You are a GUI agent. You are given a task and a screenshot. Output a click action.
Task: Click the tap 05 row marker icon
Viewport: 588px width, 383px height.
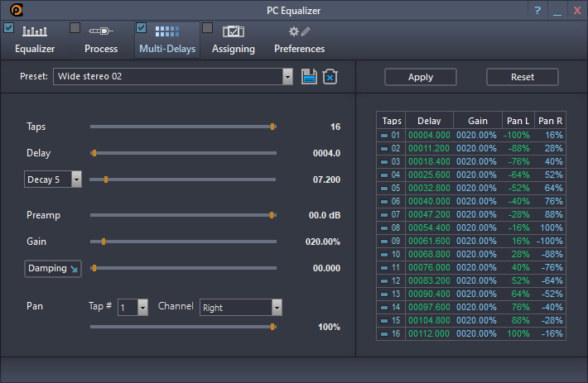[384, 189]
